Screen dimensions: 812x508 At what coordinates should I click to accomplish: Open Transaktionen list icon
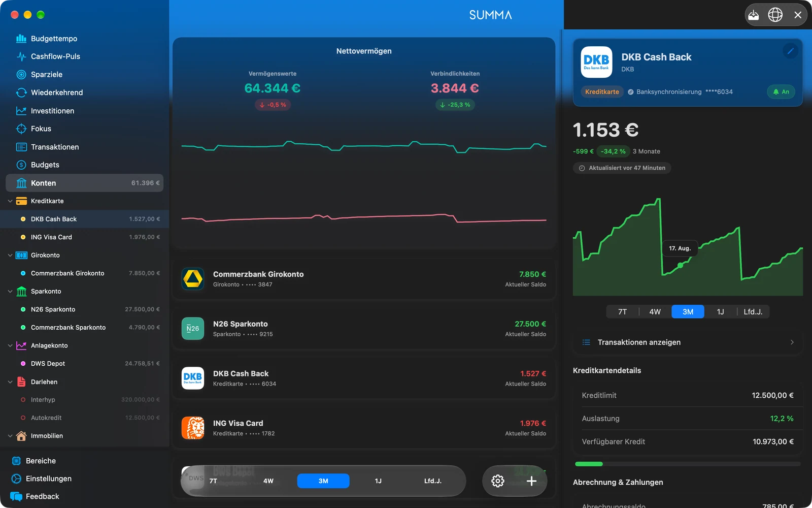[21, 147]
